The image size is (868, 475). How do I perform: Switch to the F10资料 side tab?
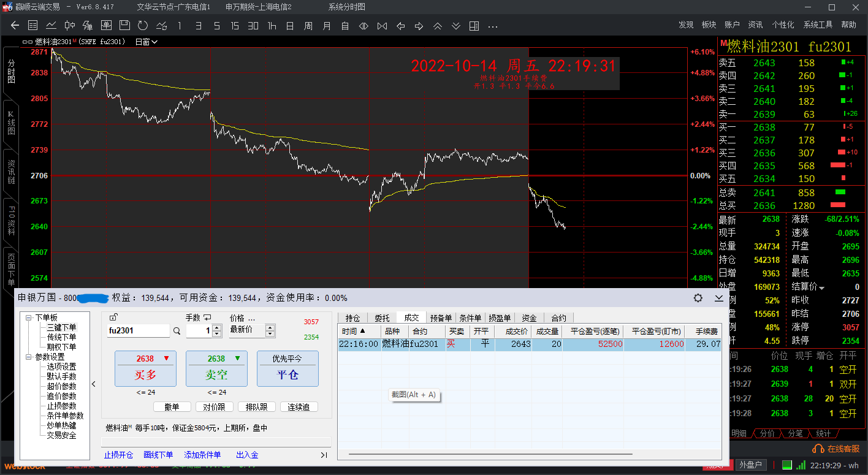click(10, 221)
